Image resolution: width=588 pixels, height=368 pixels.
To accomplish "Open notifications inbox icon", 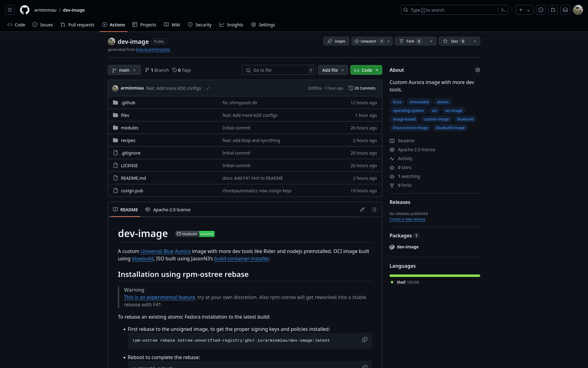I will click(565, 10).
